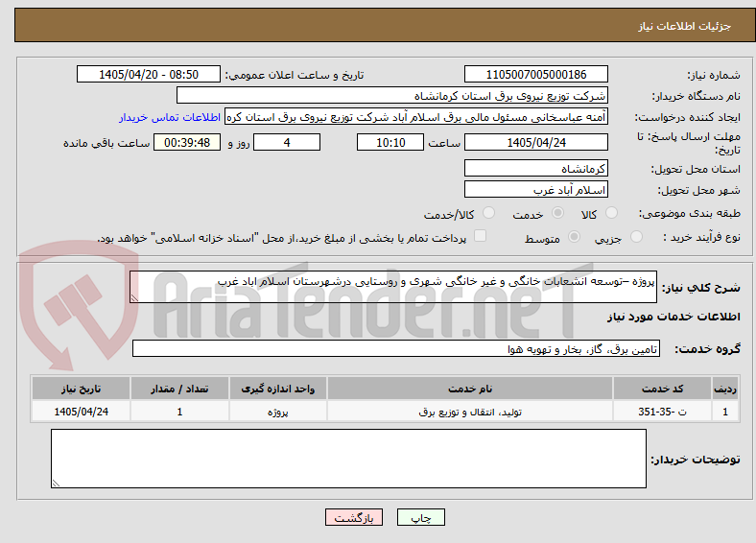This screenshot has width=756, height=543.
Task: Click the row number cell 1
Action: [x=725, y=412]
